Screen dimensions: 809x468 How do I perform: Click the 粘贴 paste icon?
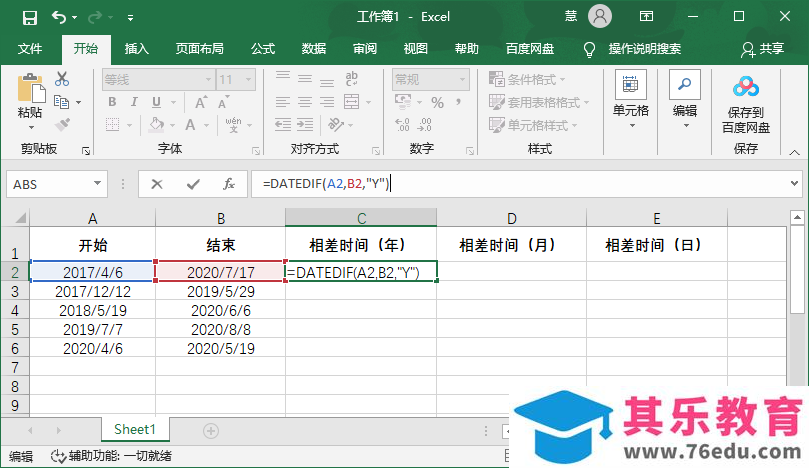coord(31,88)
